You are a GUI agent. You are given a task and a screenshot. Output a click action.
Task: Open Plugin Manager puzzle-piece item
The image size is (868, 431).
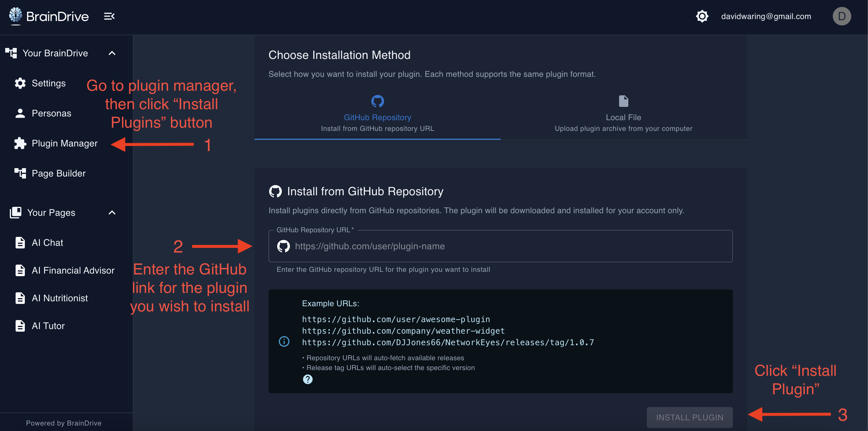click(64, 143)
